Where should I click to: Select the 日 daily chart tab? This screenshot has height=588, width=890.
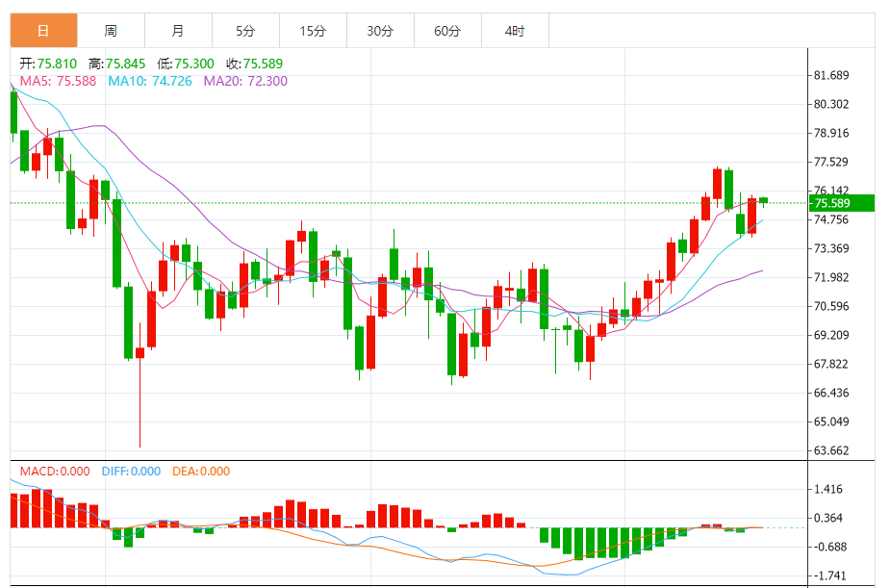(43, 31)
